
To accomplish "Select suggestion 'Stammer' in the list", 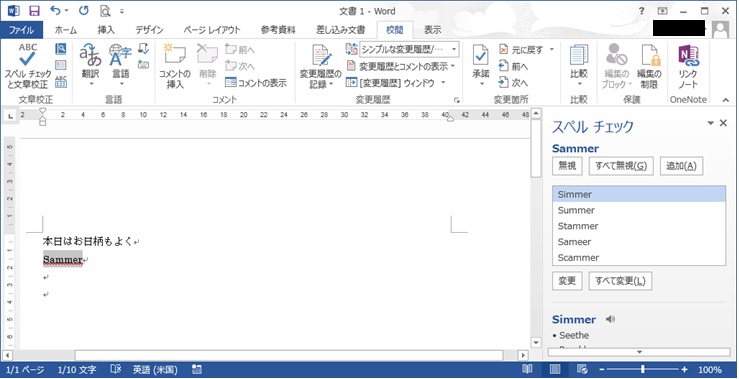I will point(639,226).
